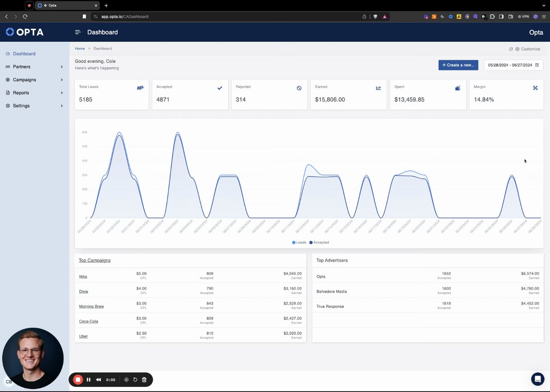The image size is (550, 392).
Task: Select Dashboard in the sidebar
Action: point(34,54)
